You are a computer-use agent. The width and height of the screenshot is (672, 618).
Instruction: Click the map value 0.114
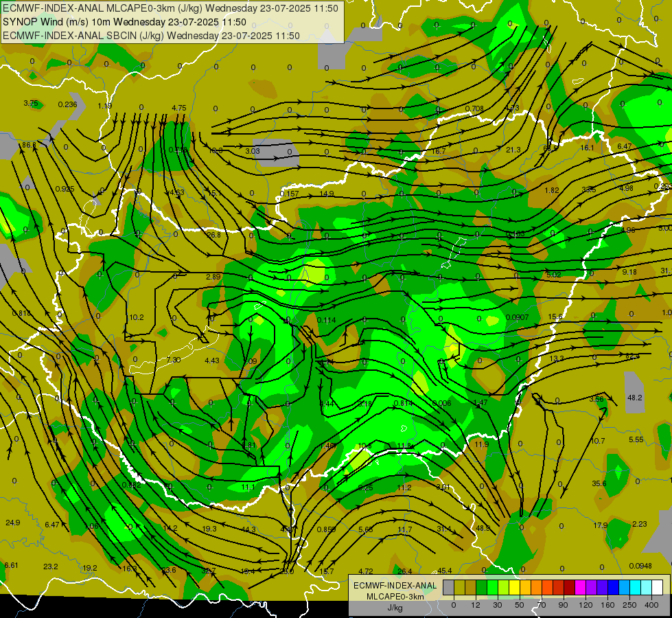pos(326,320)
